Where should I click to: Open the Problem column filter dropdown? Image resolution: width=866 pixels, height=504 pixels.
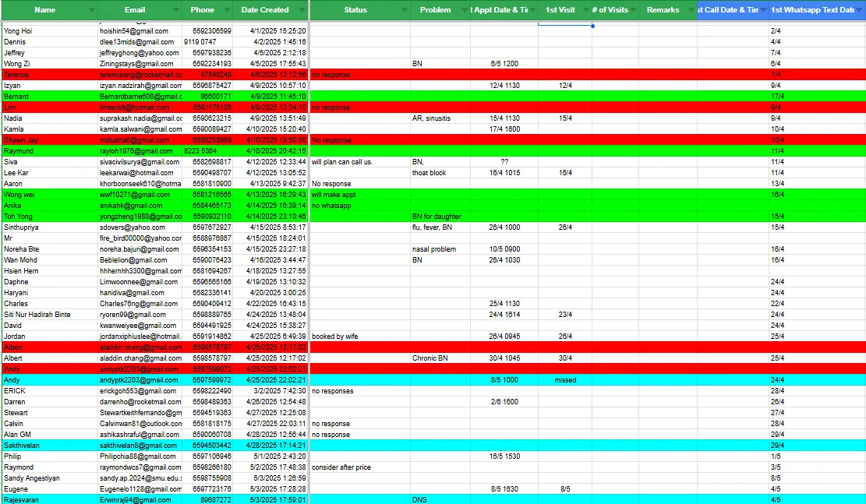pos(464,10)
